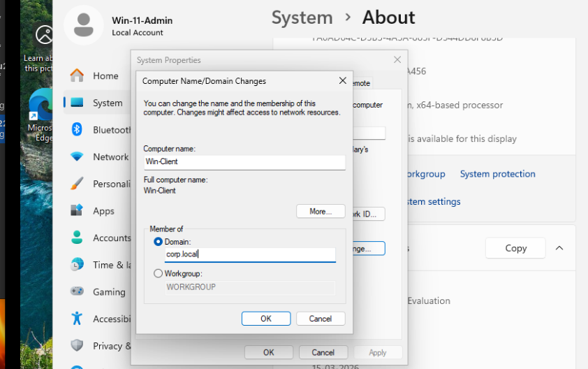Close the Computer Name/Domain Changes dialog

342,81
